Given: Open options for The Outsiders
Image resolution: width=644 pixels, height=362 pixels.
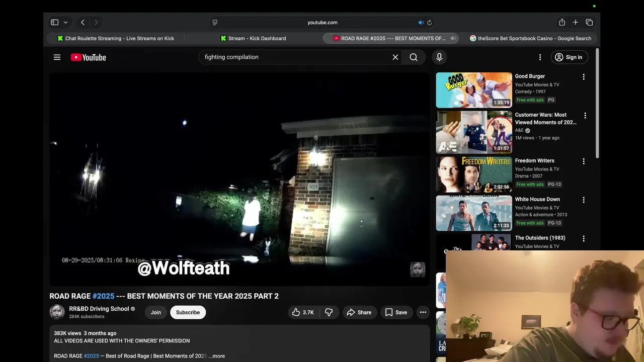Looking at the screenshot, I should click(x=584, y=239).
